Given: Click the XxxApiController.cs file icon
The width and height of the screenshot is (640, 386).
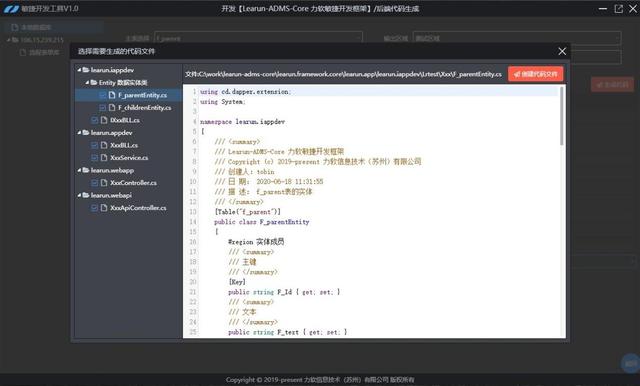Looking at the screenshot, I should point(104,208).
